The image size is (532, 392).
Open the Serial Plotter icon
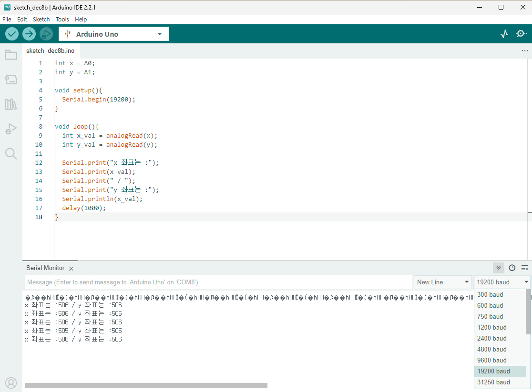point(504,34)
